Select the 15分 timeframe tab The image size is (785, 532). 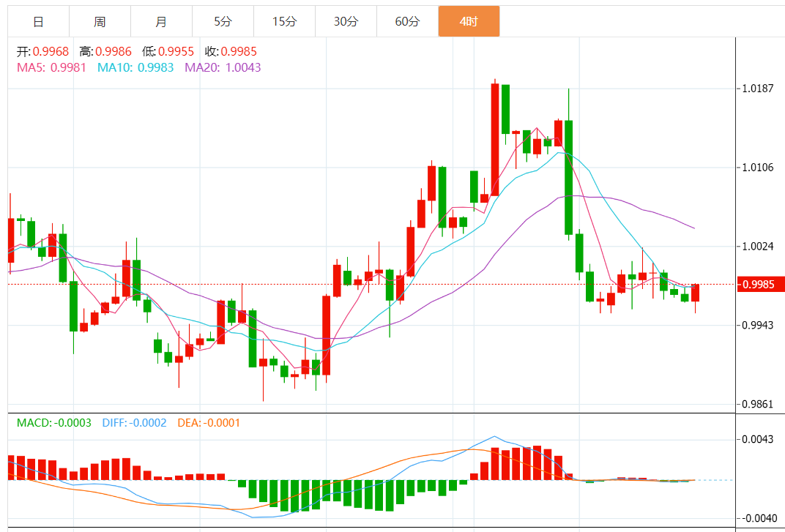point(284,21)
